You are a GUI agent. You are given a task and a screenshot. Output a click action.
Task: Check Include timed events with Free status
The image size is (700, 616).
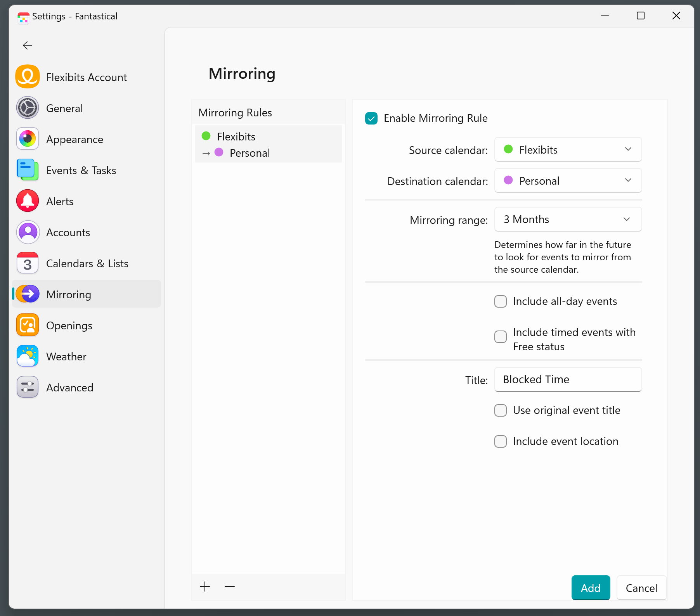point(501,337)
